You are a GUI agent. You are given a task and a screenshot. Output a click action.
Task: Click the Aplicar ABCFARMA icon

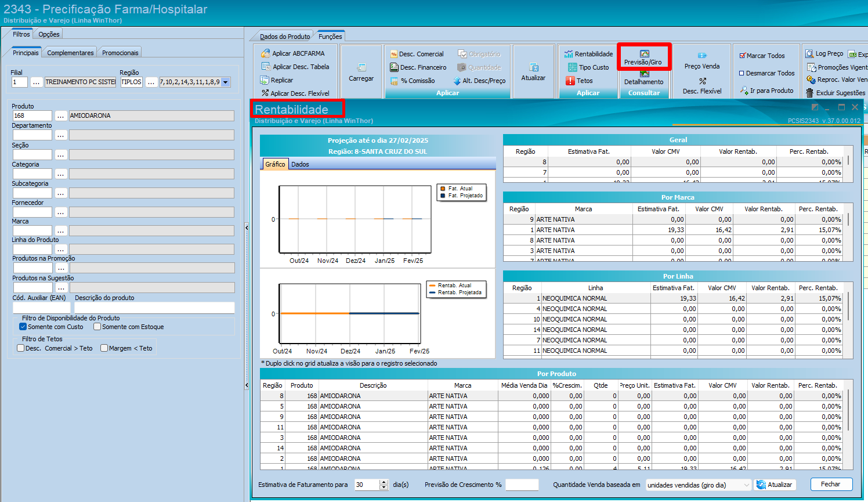click(x=266, y=53)
